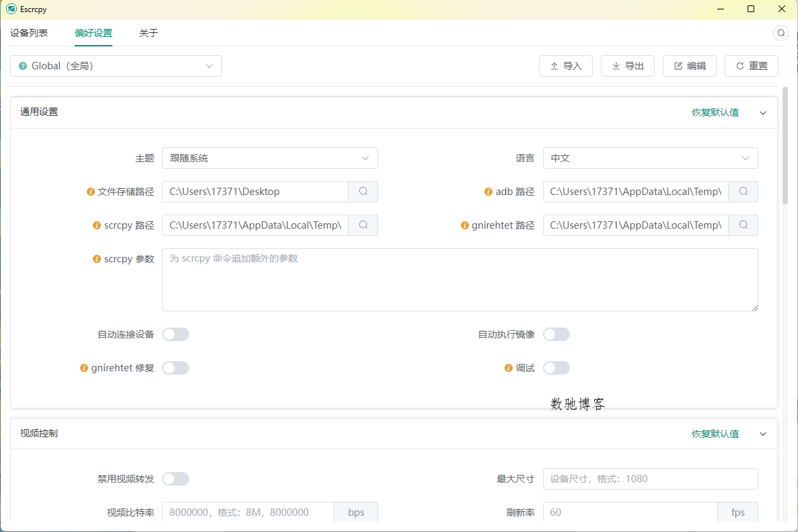Switch to 设备列表 tab

click(x=29, y=33)
